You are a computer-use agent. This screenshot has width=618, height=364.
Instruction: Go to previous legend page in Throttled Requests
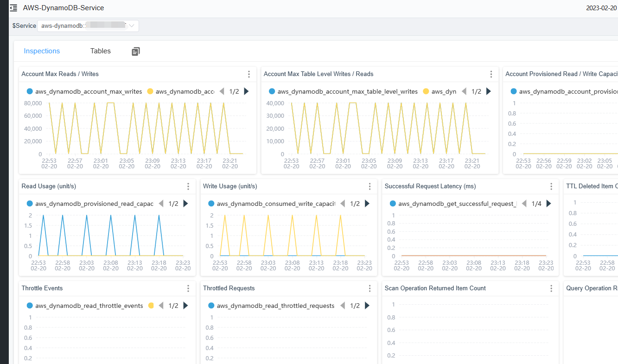pos(343,306)
